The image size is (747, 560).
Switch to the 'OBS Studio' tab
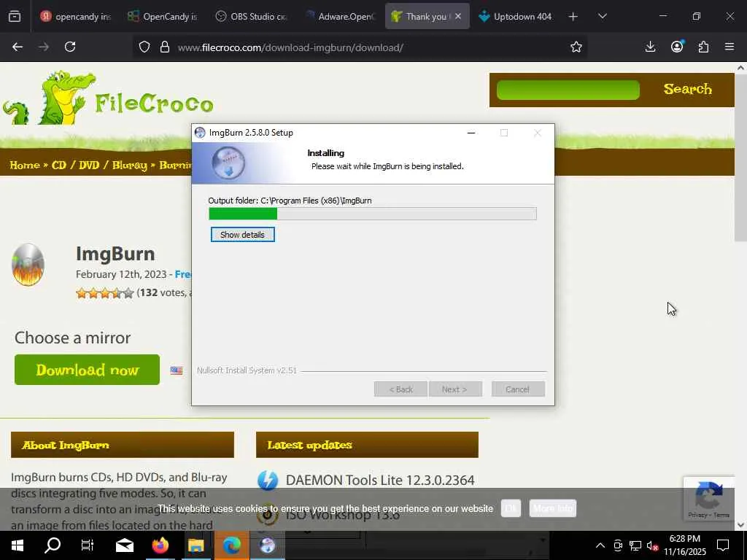pyautogui.click(x=251, y=17)
